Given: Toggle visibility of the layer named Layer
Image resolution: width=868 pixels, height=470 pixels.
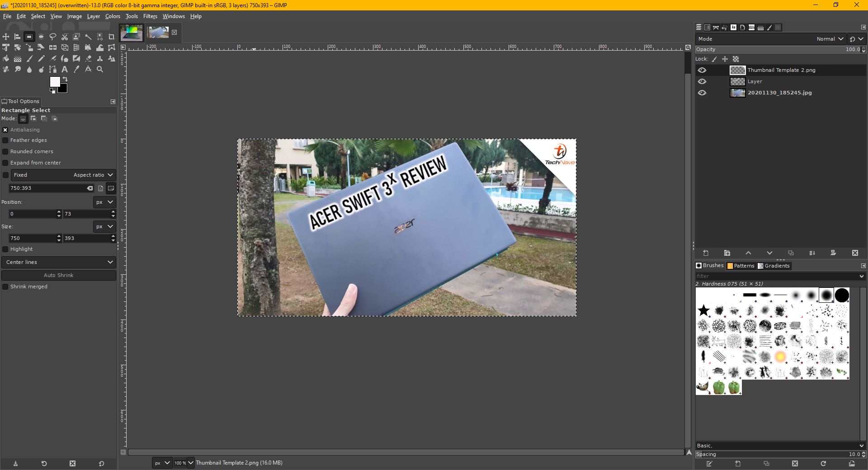Looking at the screenshot, I should tap(702, 81).
